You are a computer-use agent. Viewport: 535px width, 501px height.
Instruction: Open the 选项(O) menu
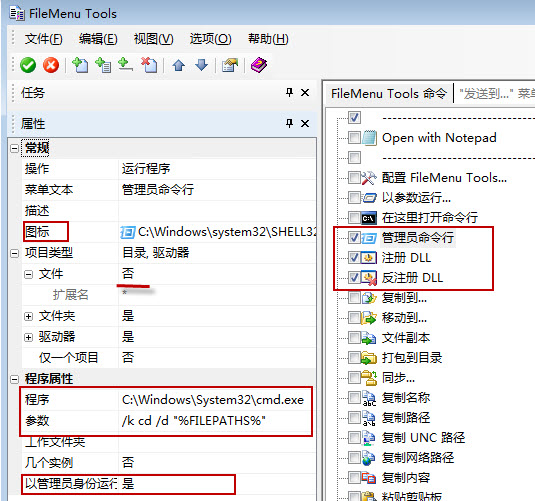(211, 39)
